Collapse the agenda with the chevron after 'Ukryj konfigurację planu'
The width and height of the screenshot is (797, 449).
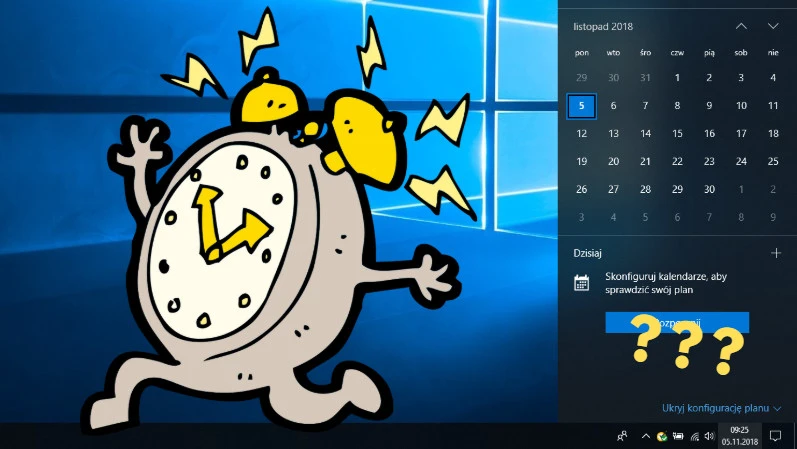point(777,408)
